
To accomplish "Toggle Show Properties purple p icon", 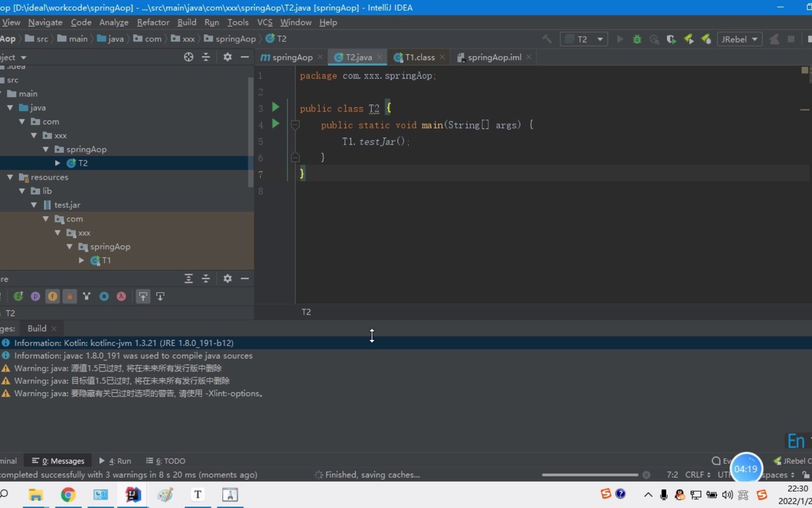I will [x=35, y=296].
